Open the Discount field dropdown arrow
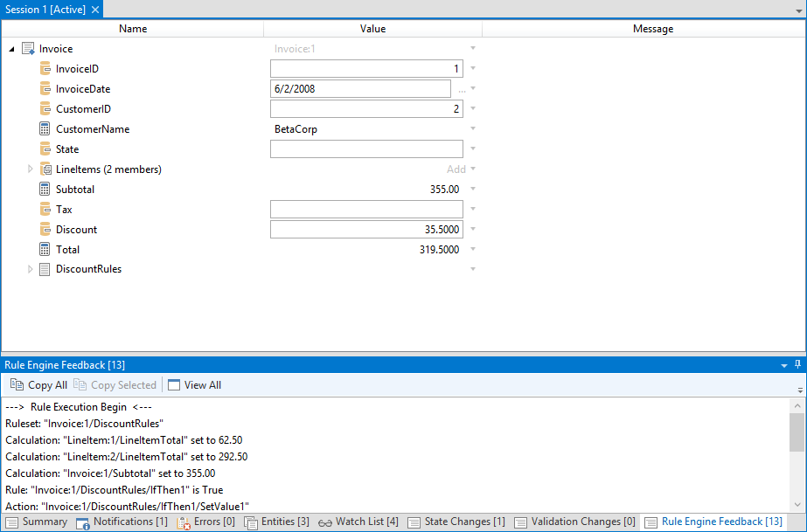 pyautogui.click(x=473, y=230)
